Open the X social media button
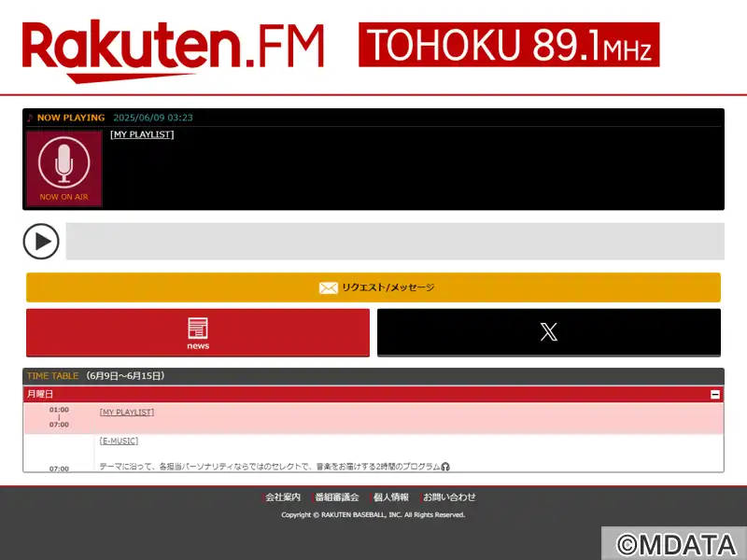 pyautogui.click(x=549, y=332)
